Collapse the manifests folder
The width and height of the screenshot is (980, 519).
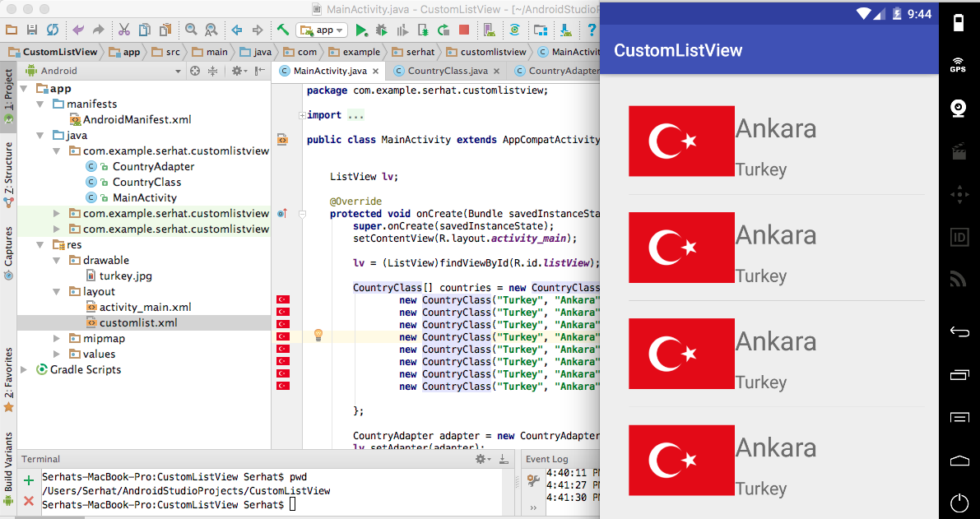click(40, 104)
